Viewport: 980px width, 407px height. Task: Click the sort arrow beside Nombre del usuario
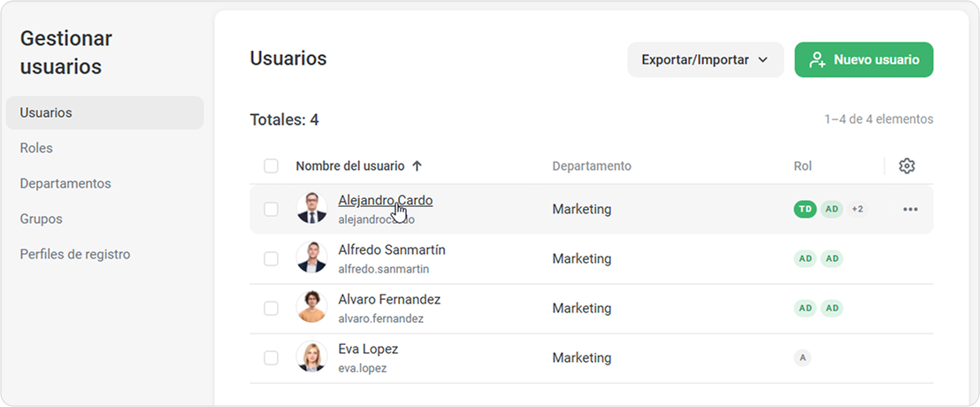[417, 166]
